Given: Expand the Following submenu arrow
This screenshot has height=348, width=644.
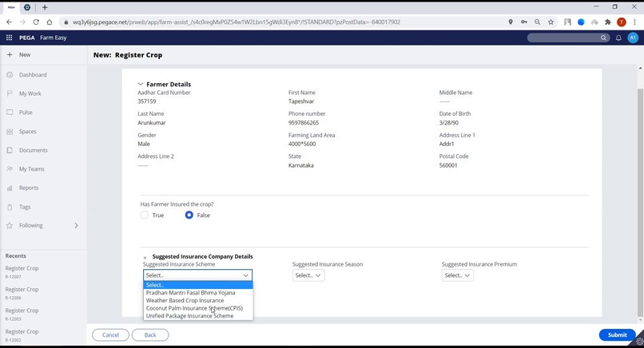Looking at the screenshot, I should click(76, 225).
